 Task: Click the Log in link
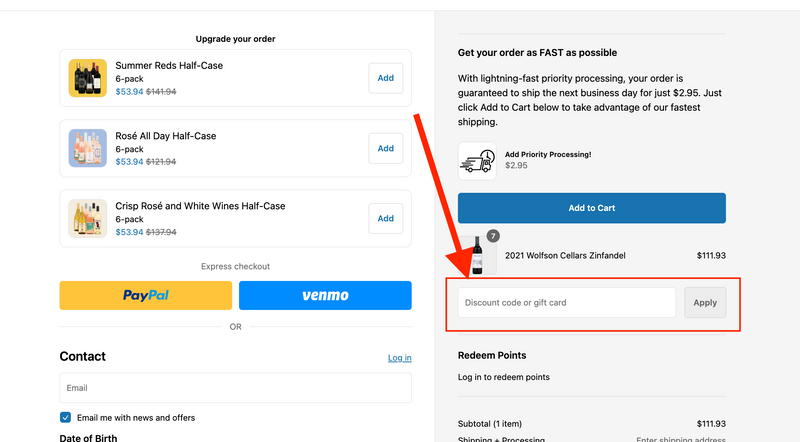(x=399, y=358)
